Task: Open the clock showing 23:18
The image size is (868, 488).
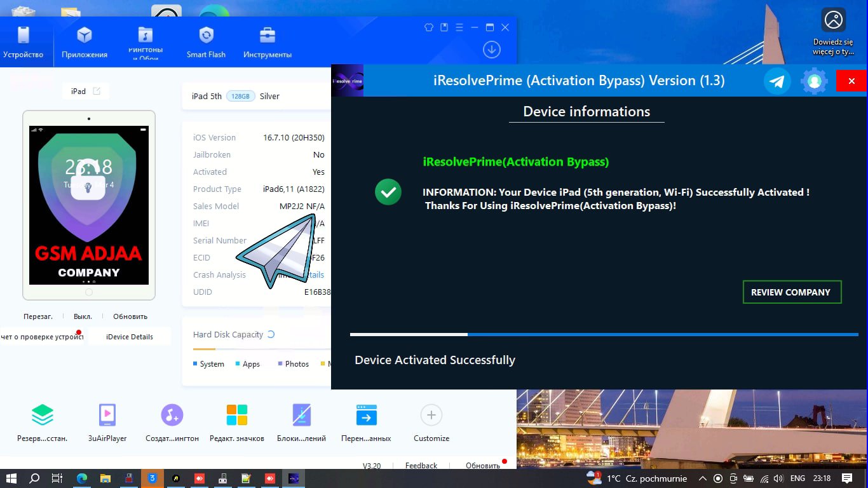Action: (x=822, y=478)
